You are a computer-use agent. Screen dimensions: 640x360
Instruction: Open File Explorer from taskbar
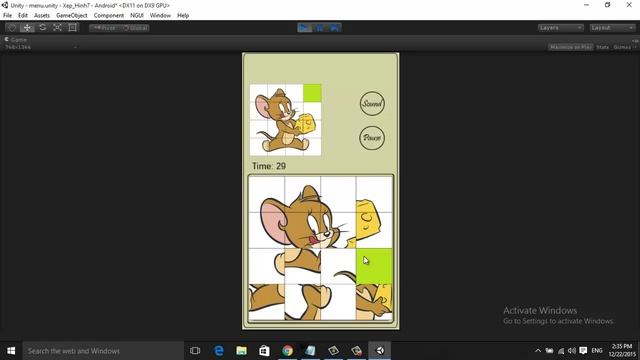(x=242, y=351)
